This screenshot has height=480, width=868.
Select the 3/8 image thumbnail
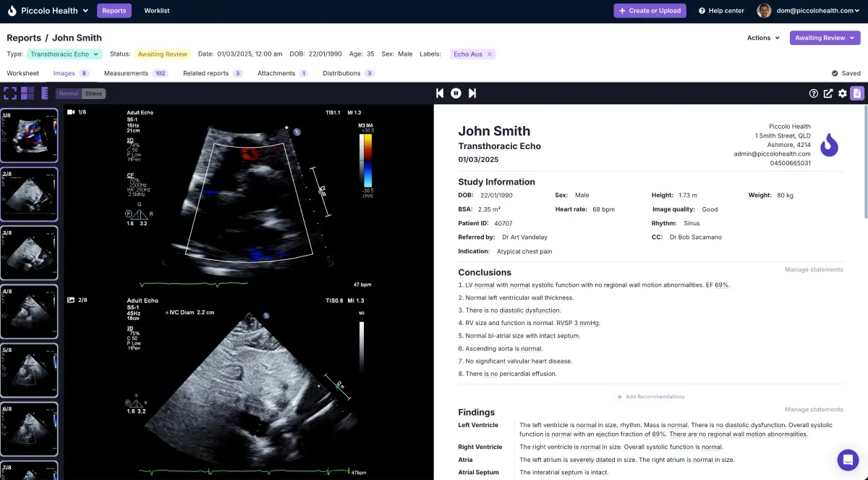[x=29, y=253]
